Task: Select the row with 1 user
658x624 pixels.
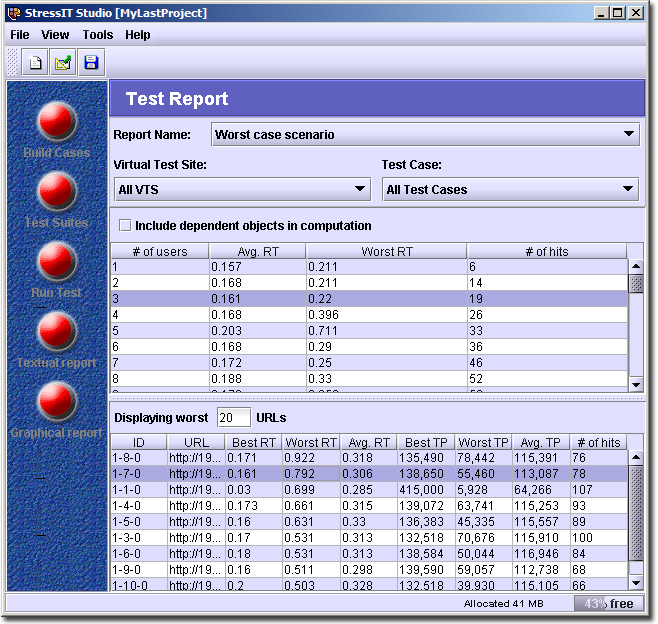Action: coord(369,267)
